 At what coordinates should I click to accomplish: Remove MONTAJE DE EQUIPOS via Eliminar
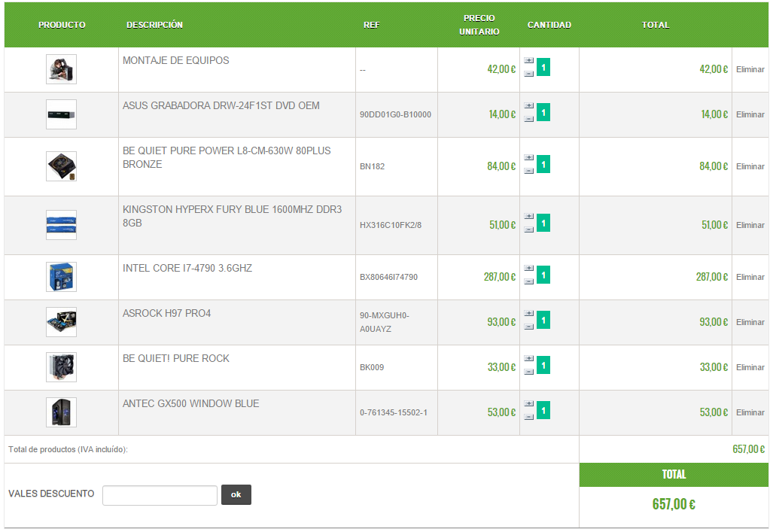[750, 69]
